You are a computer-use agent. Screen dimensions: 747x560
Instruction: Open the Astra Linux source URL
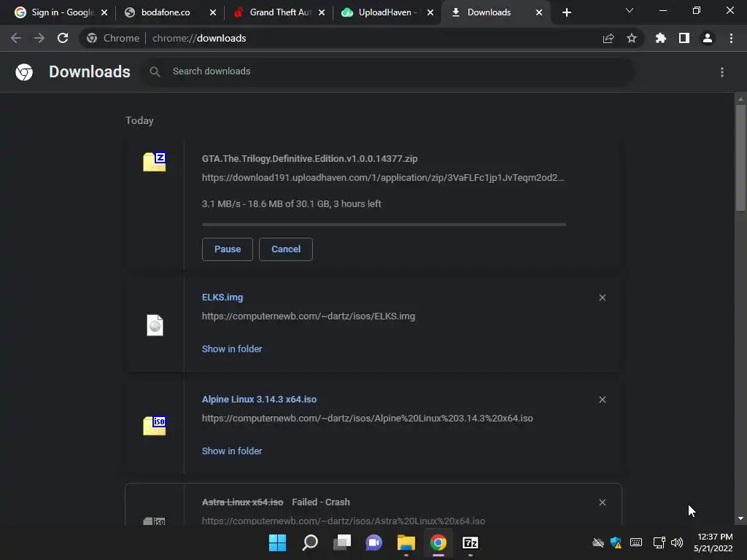point(344,521)
